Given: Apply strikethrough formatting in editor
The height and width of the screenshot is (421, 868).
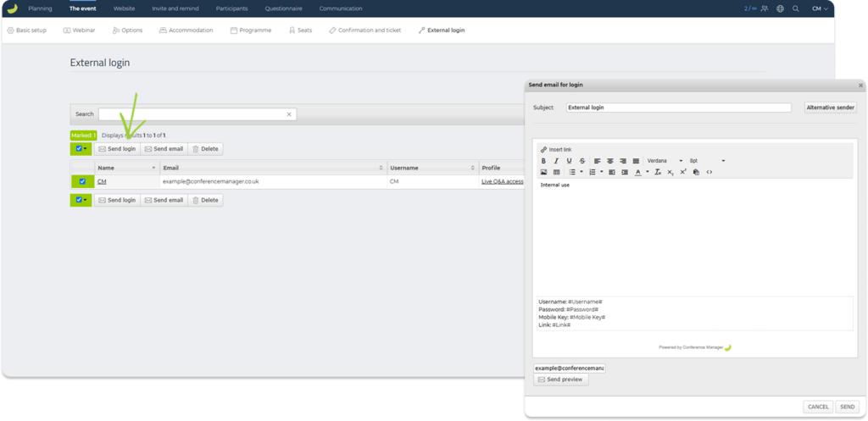Looking at the screenshot, I should pos(581,161).
